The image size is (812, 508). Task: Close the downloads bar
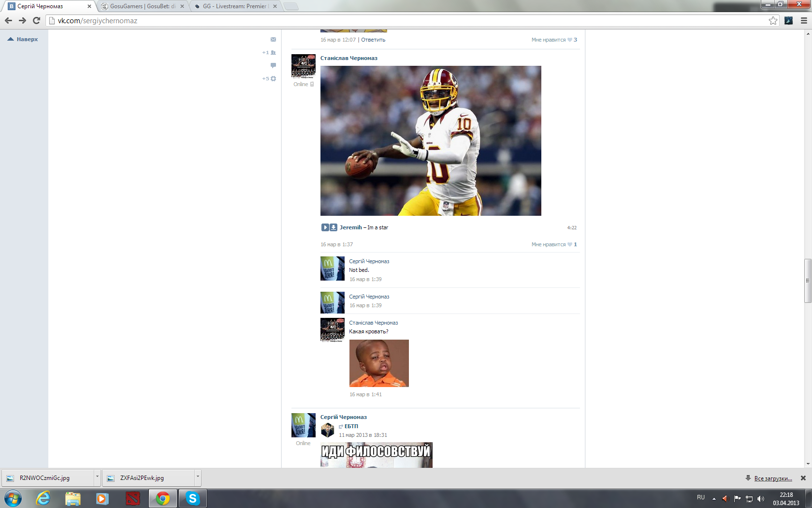tap(803, 478)
